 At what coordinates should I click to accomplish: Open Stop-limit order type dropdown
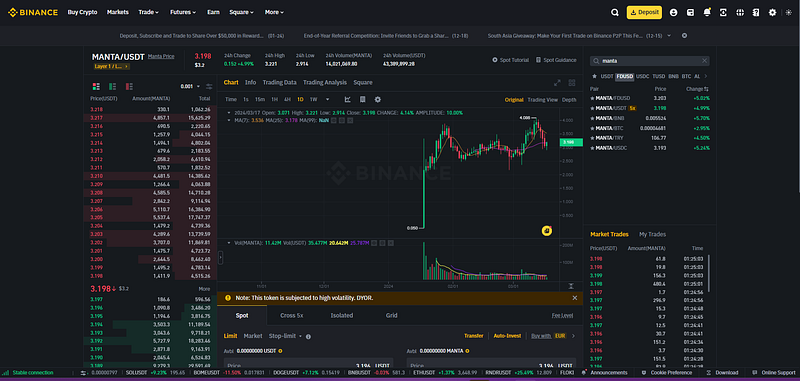point(285,336)
